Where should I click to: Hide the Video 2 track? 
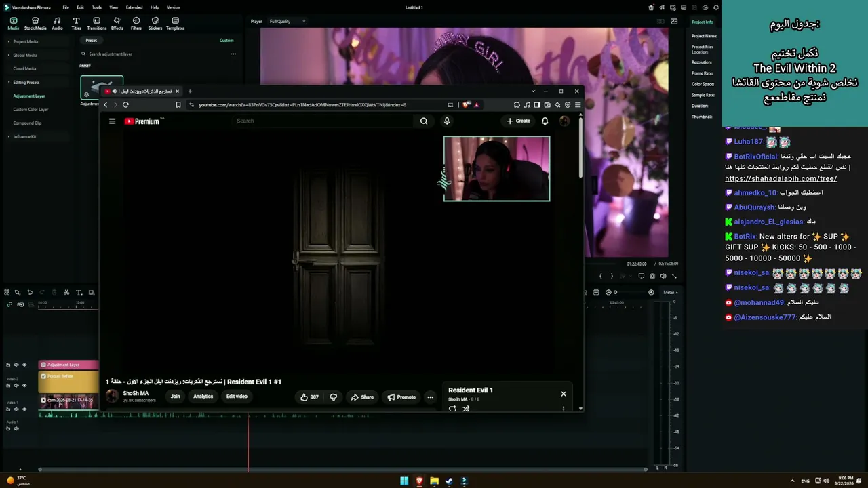tap(24, 385)
